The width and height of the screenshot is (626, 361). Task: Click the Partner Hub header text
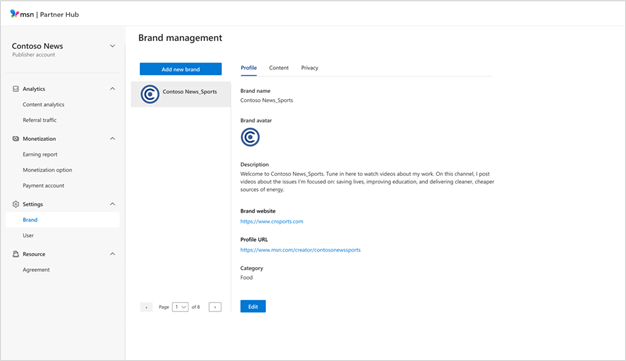tap(59, 14)
